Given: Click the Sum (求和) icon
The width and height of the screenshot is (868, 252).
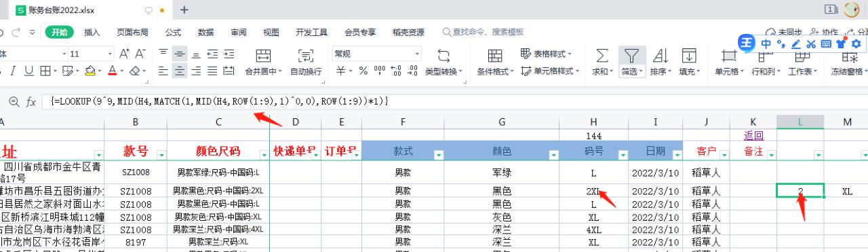Looking at the screenshot, I should [x=601, y=56].
